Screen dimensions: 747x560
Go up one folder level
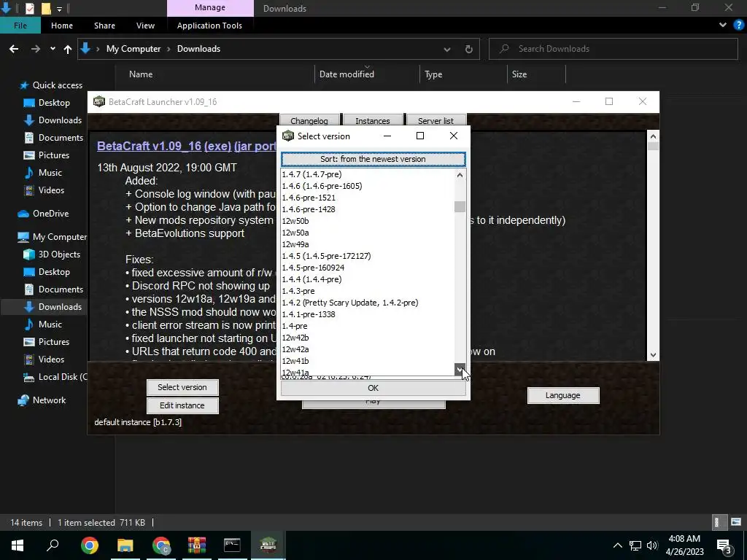[x=68, y=49]
